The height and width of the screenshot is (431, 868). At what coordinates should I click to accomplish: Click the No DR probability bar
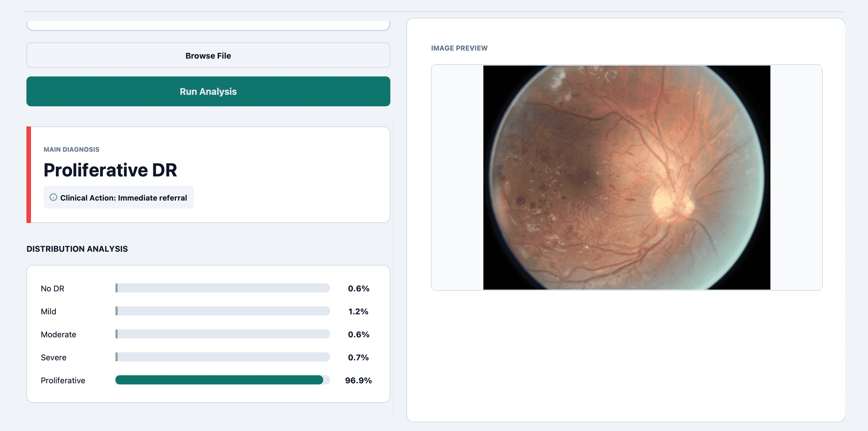(222, 288)
